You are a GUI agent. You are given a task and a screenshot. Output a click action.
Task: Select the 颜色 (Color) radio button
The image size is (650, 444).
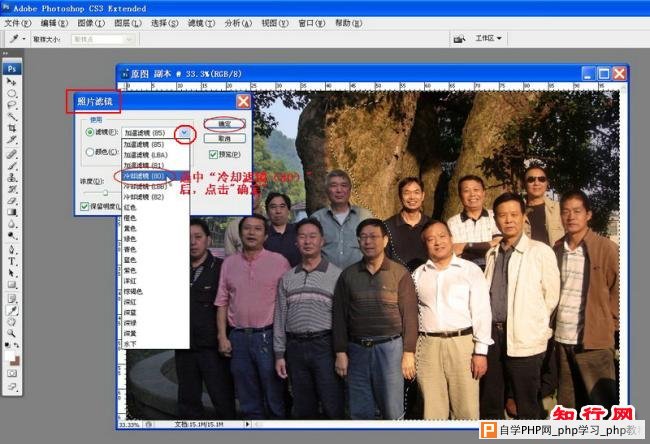91,152
